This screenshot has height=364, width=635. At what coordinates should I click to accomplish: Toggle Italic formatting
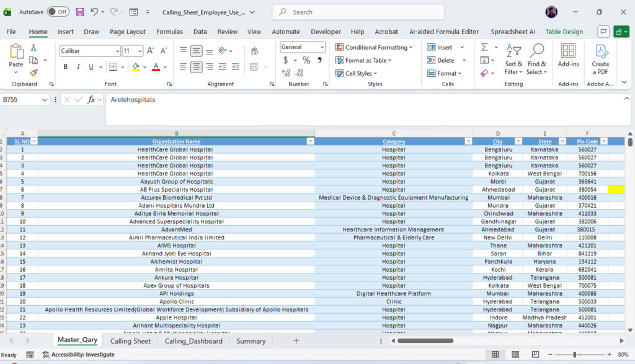point(78,67)
